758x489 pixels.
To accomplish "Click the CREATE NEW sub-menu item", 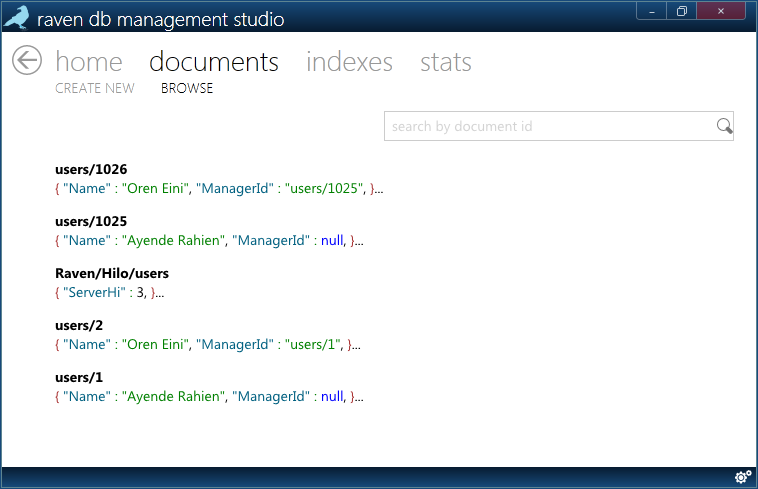I will 95,88.
